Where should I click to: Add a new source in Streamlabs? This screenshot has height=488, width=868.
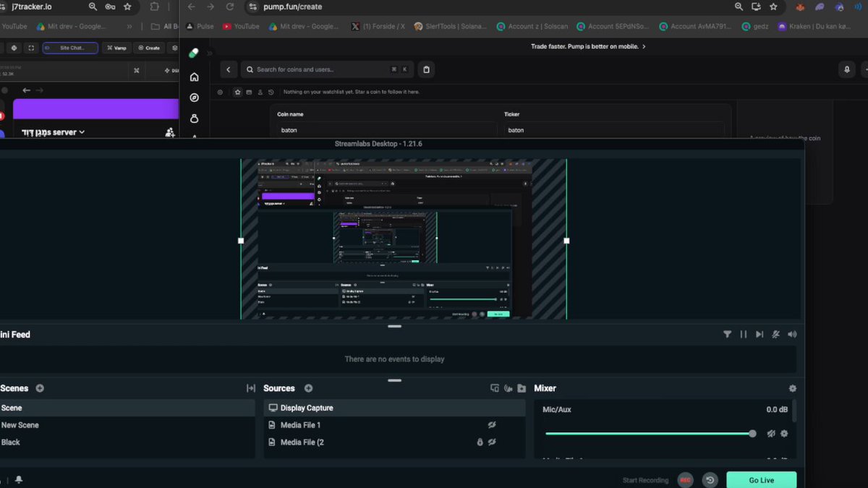[x=309, y=388]
